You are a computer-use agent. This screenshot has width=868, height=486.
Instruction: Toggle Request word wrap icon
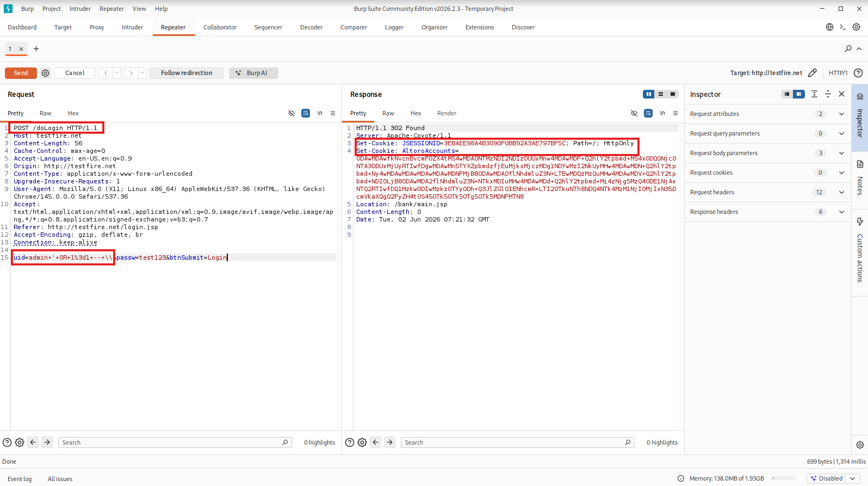pos(306,113)
